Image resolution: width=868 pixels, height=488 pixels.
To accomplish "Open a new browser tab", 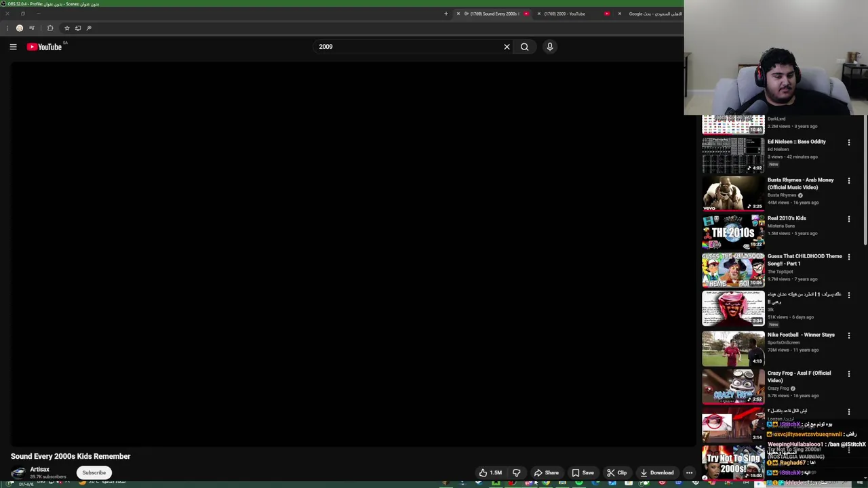I will [446, 14].
